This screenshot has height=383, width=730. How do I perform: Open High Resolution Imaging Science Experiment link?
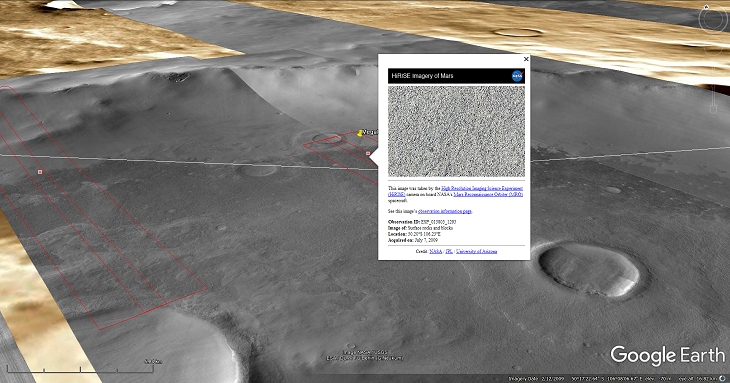[482, 188]
